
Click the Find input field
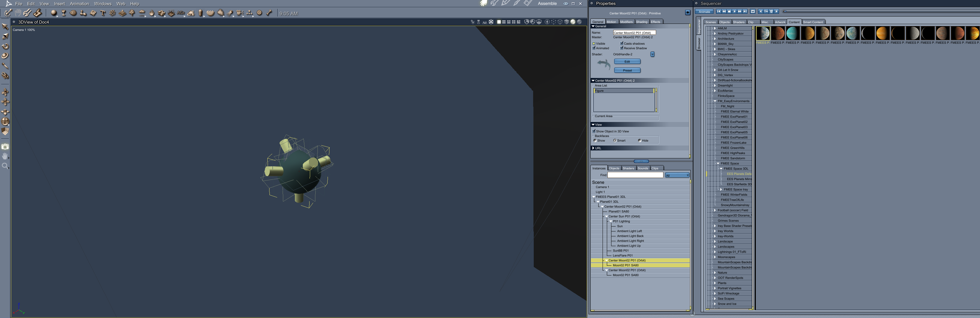[x=635, y=175]
